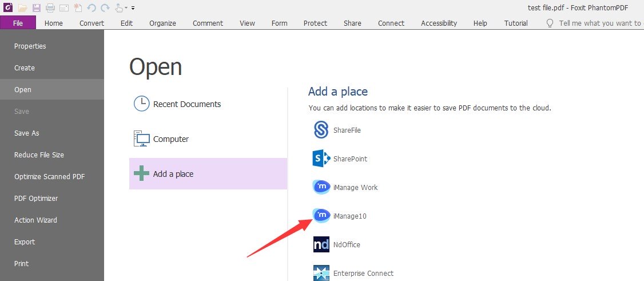Switch to the Organize ribbon tab
Screen dimensions: 644x281
coord(162,23)
